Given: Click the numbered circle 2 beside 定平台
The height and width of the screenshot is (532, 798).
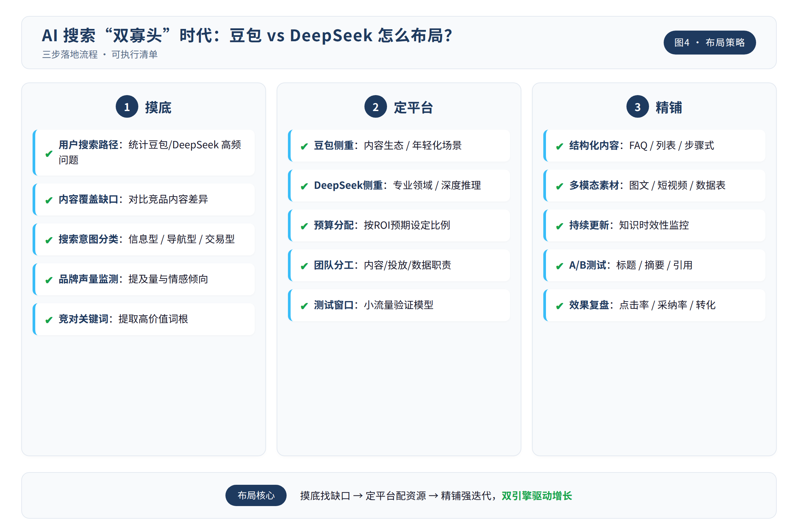Looking at the screenshot, I should pyautogui.click(x=376, y=106).
